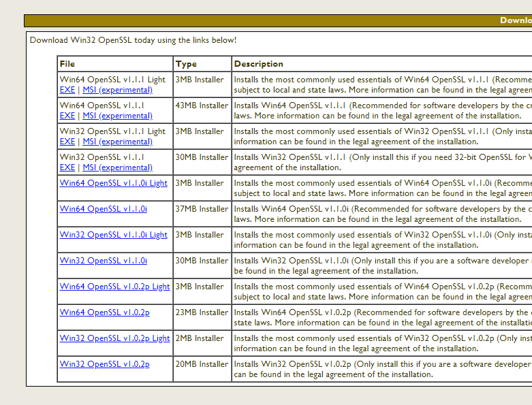Open Win64 OpenSSL v1.0.2p Light link
Image resolution: width=532 pixels, height=405 pixels.
pyautogui.click(x=114, y=287)
